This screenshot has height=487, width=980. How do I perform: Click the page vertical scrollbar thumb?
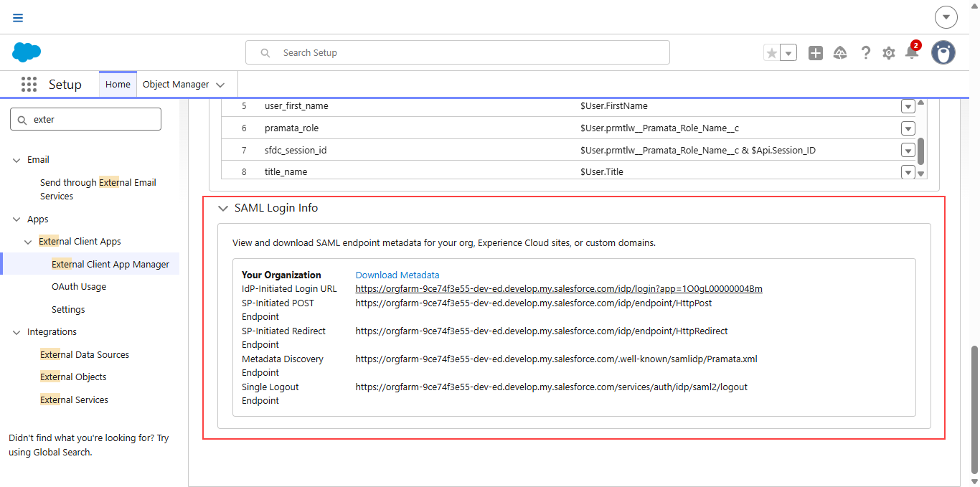(x=974, y=409)
